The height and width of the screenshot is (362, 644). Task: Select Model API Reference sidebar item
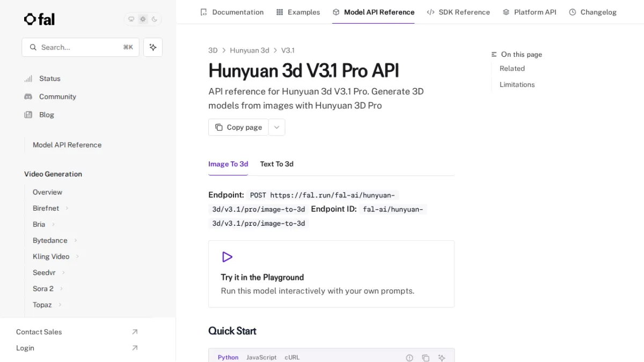(x=67, y=145)
